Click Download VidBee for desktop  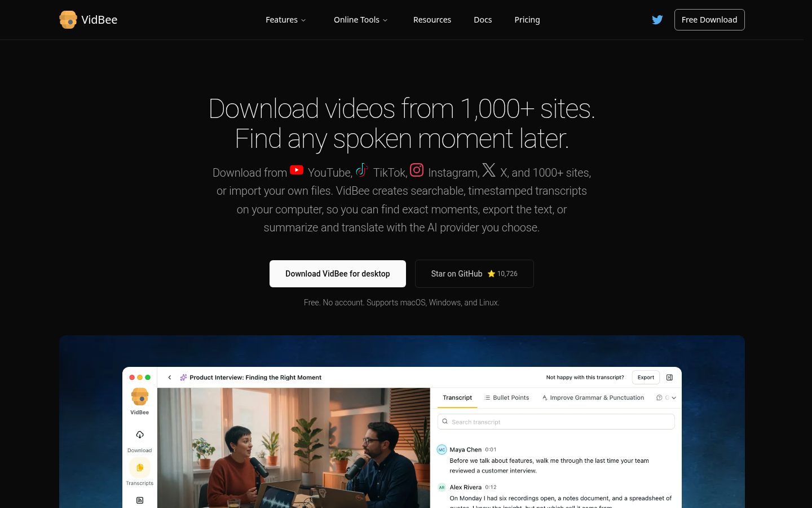coord(338,274)
